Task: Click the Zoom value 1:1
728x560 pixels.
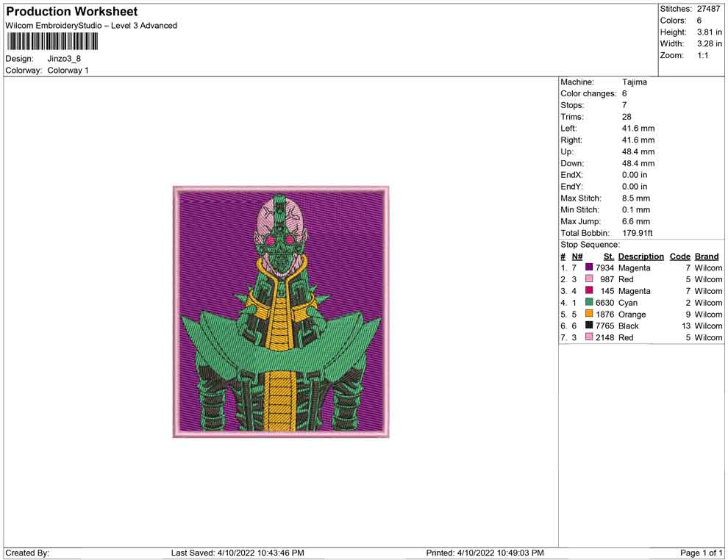Action: (703, 55)
